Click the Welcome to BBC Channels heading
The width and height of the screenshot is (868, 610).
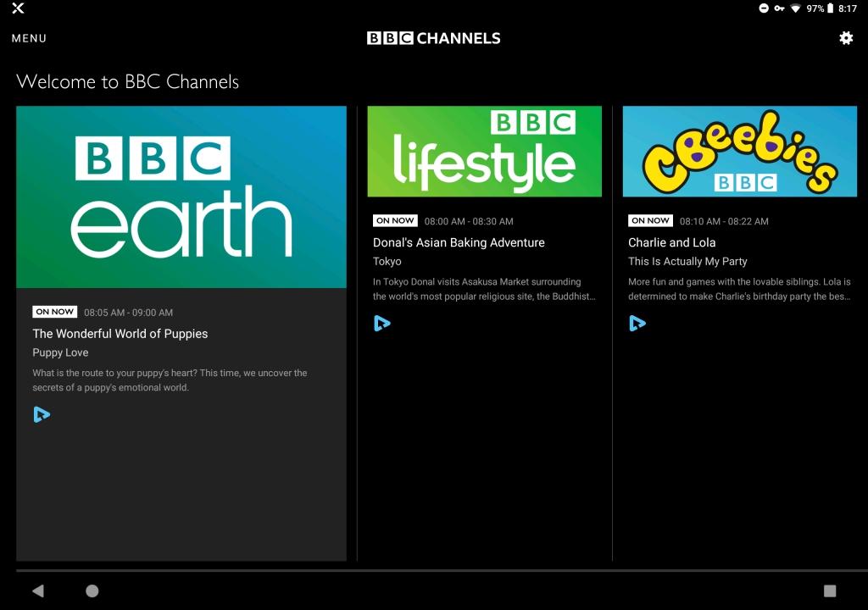coord(128,82)
